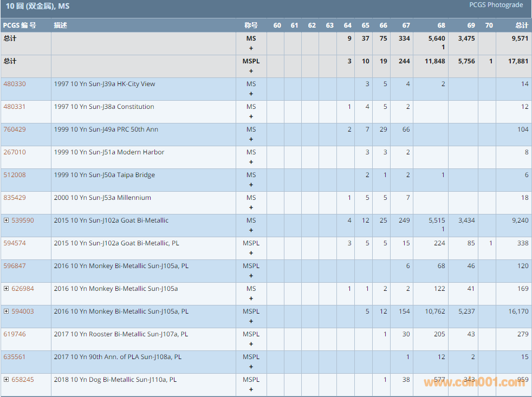Open the PCGS Photograde link

tap(496, 5)
